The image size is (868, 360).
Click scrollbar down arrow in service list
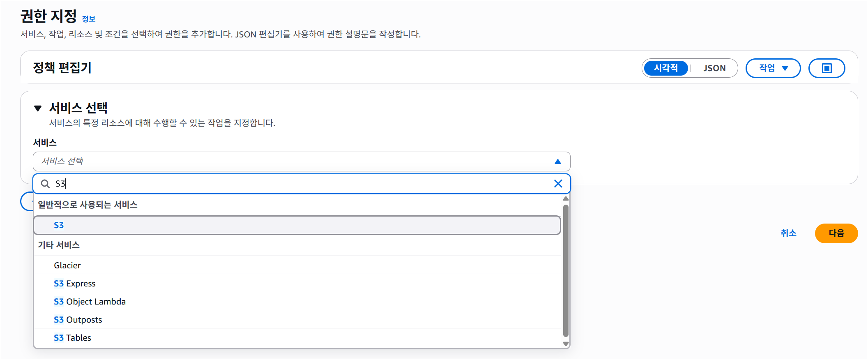[x=566, y=344]
